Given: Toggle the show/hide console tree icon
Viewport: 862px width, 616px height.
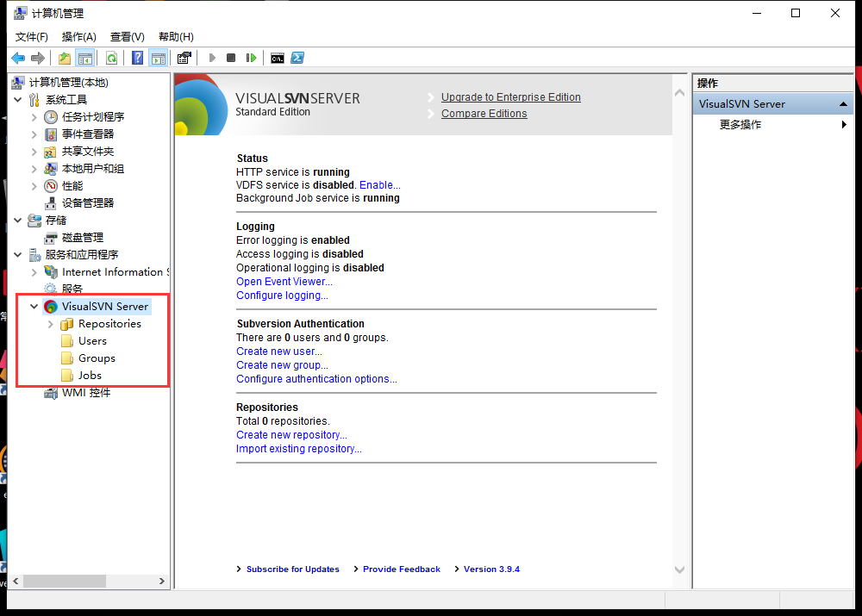Looking at the screenshot, I should [84, 58].
